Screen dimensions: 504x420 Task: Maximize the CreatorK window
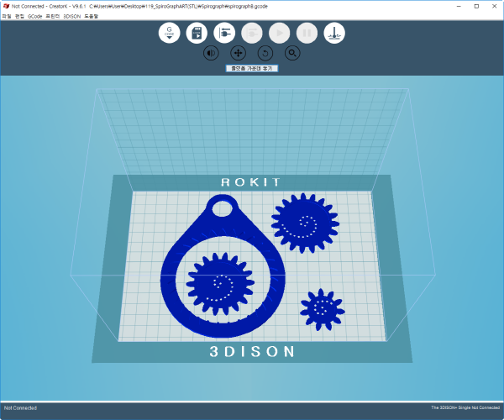pos(476,6)
